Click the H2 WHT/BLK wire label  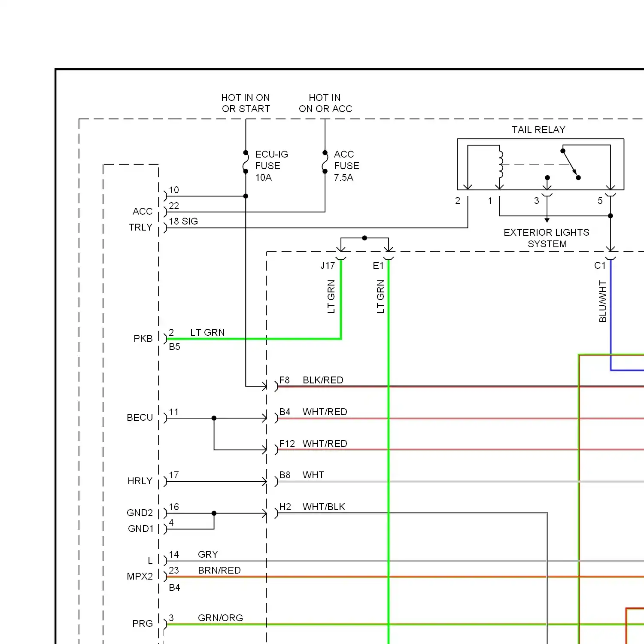[x=312, y=507]
